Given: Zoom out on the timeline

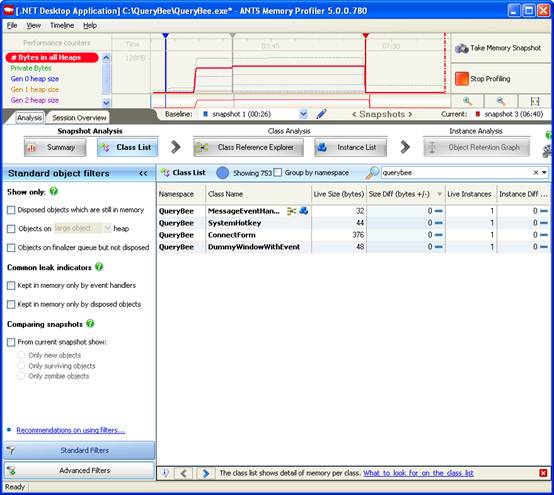Looking at the screenshot, I should [500, 101].
